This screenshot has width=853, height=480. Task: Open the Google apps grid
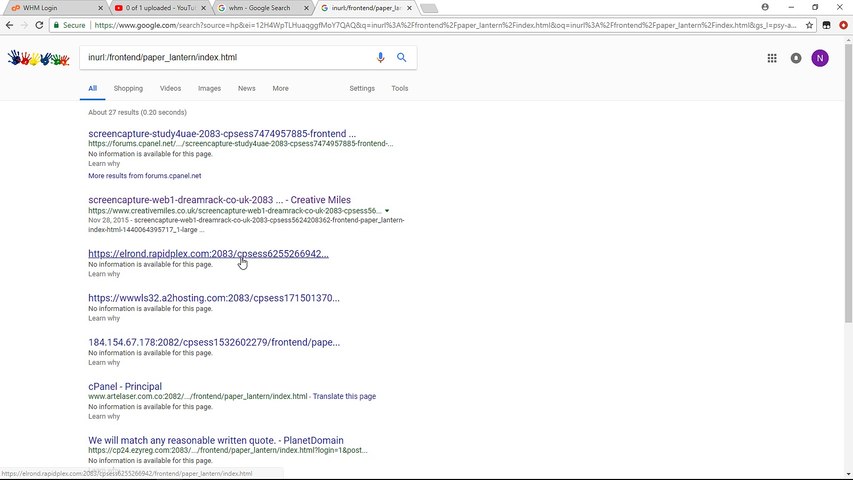(772, 58)
